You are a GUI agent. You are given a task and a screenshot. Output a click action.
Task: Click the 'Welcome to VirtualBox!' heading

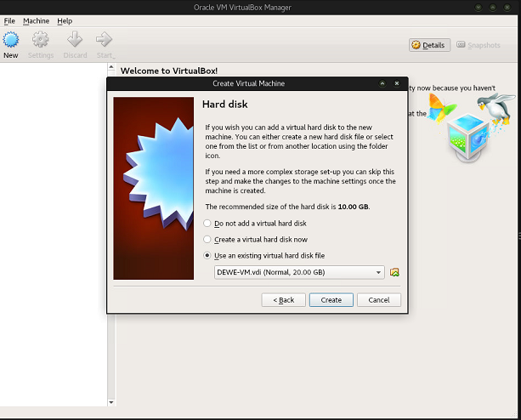pyautogui.click(x=169, y=71)
